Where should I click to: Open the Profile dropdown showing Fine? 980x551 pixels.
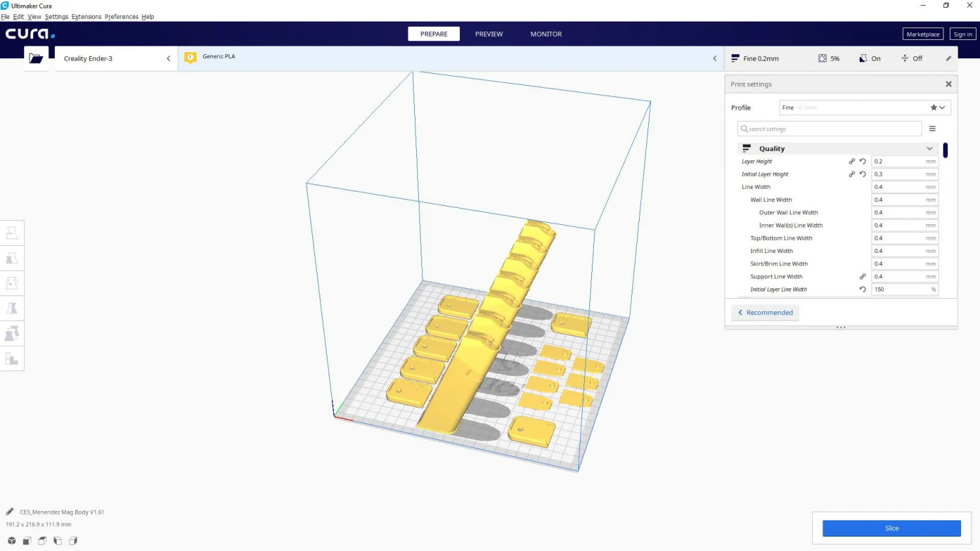(x=864, y=108)
